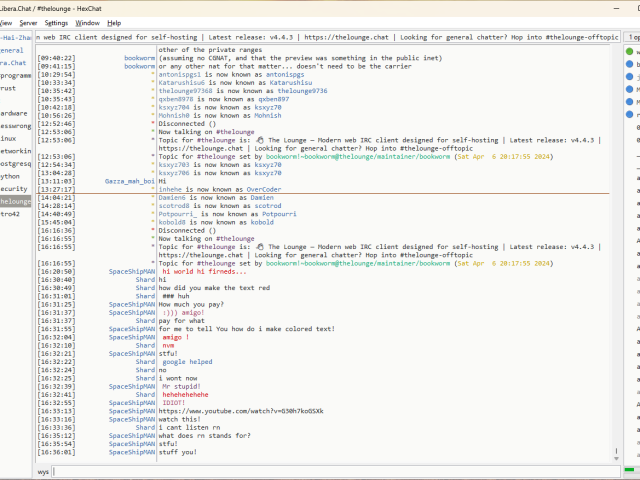640x480 pixels.
Task: Click the 'wys' nickname button
Action: (x=43, y=470)
